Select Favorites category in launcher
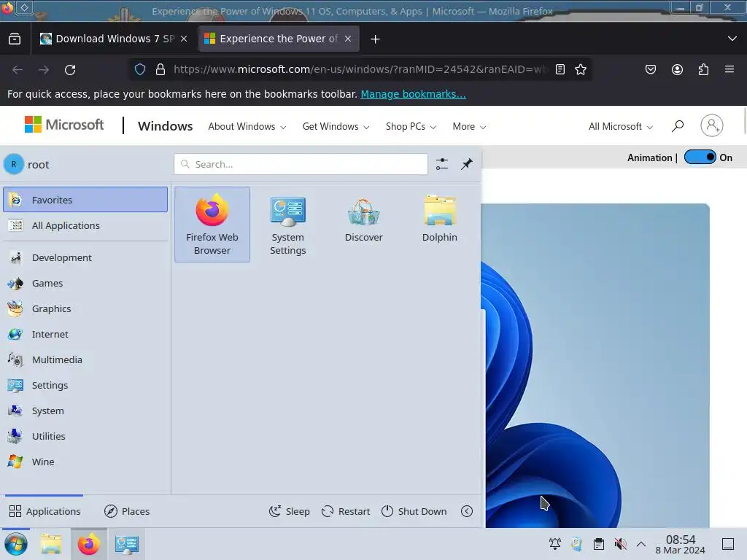 [85, 200]
